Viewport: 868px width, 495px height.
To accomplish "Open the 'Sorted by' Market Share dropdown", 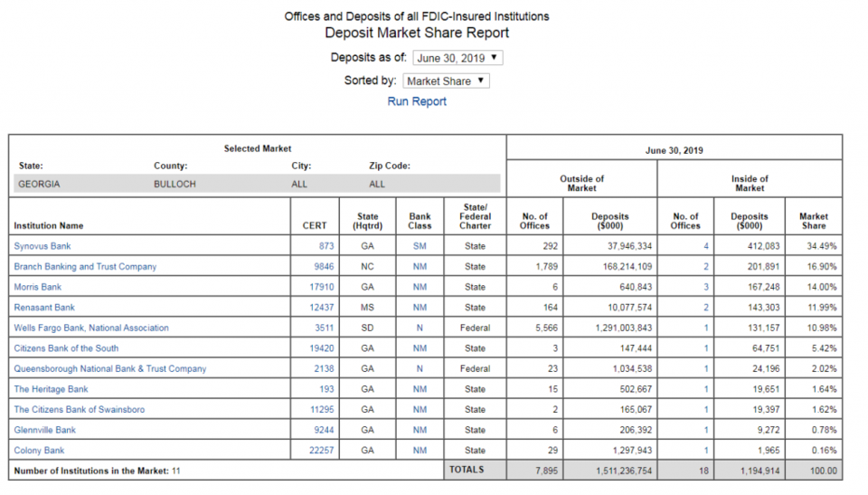I will point(446,81).
